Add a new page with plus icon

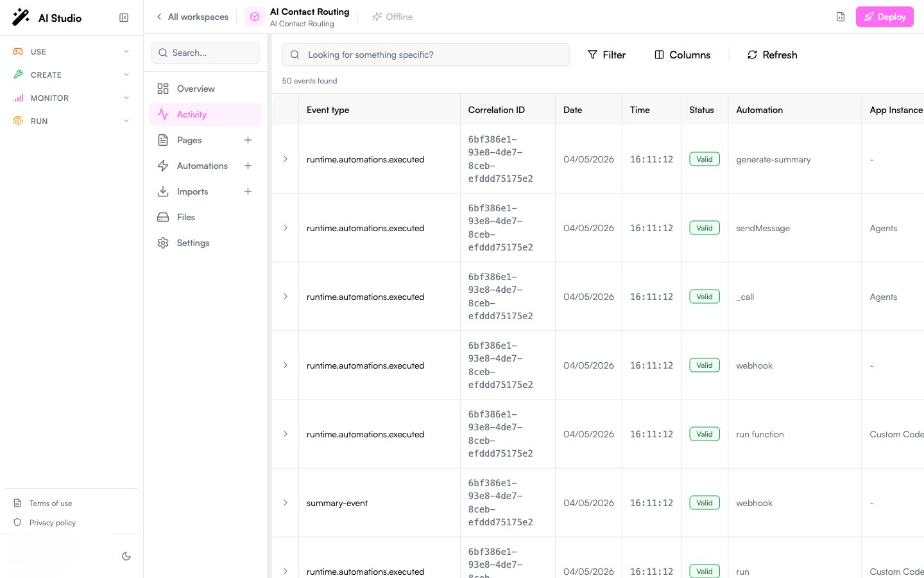click(248, 140)
